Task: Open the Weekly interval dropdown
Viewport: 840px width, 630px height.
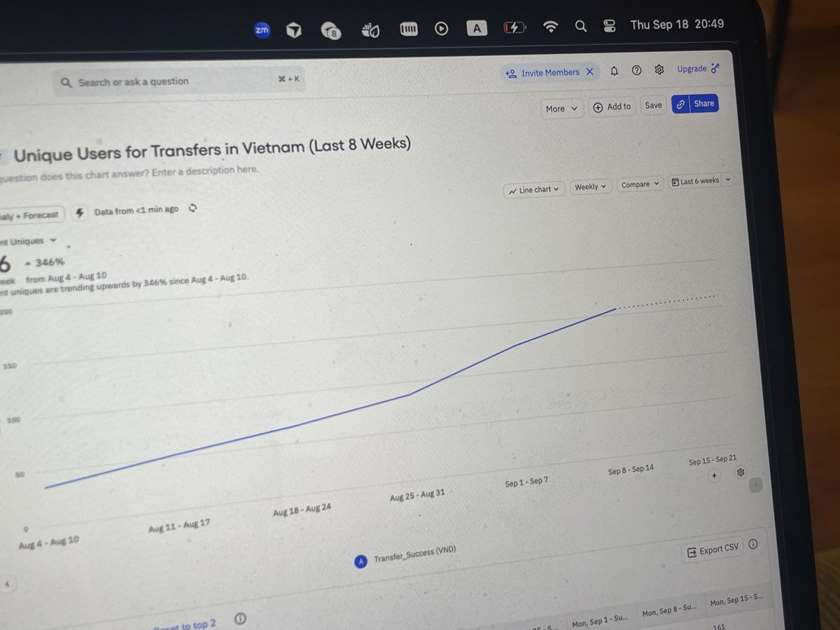Action: tap(590, 186)
